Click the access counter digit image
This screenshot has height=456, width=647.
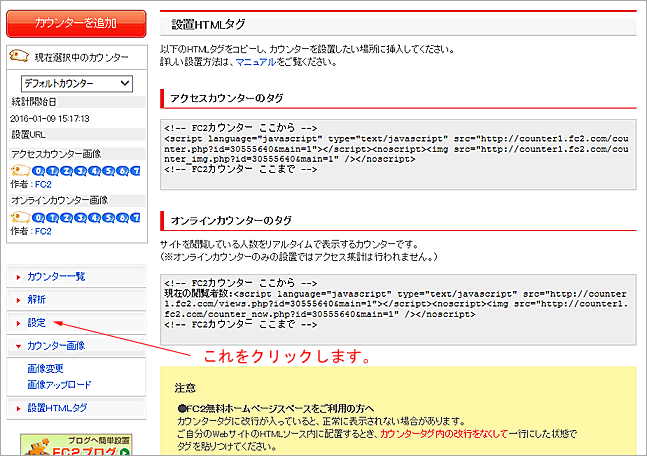[76, 170]
